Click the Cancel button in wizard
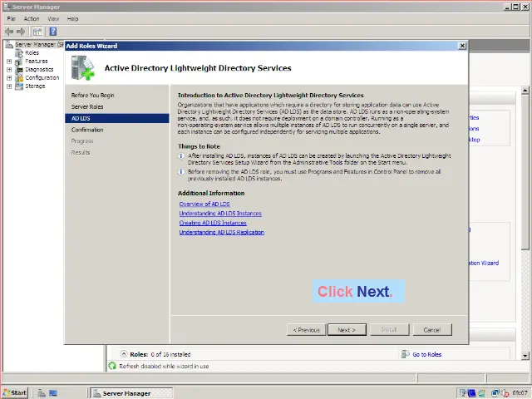This screenshot has width=532, height=399. tap(431, 330)
